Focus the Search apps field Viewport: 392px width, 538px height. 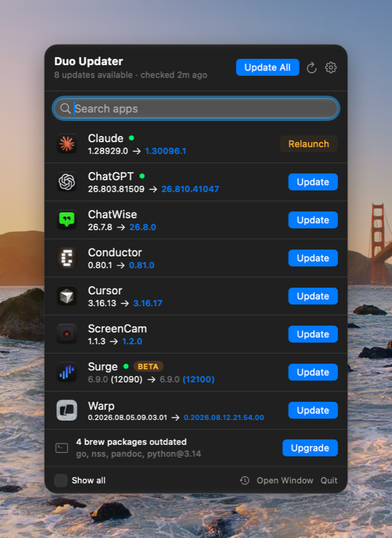[x=196, y=109]
